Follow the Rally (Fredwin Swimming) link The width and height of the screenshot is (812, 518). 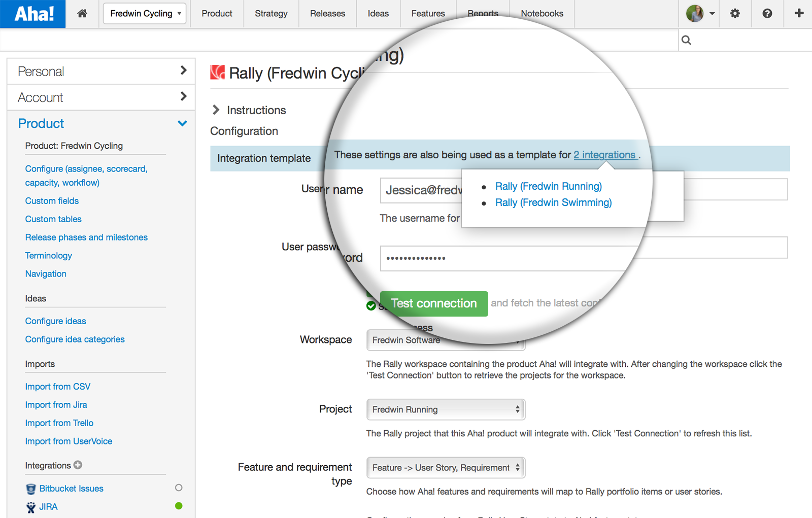(553, 202)
